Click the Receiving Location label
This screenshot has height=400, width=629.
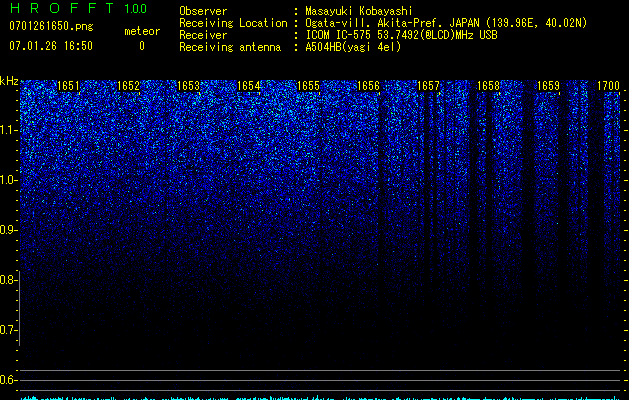click(233, 23)
